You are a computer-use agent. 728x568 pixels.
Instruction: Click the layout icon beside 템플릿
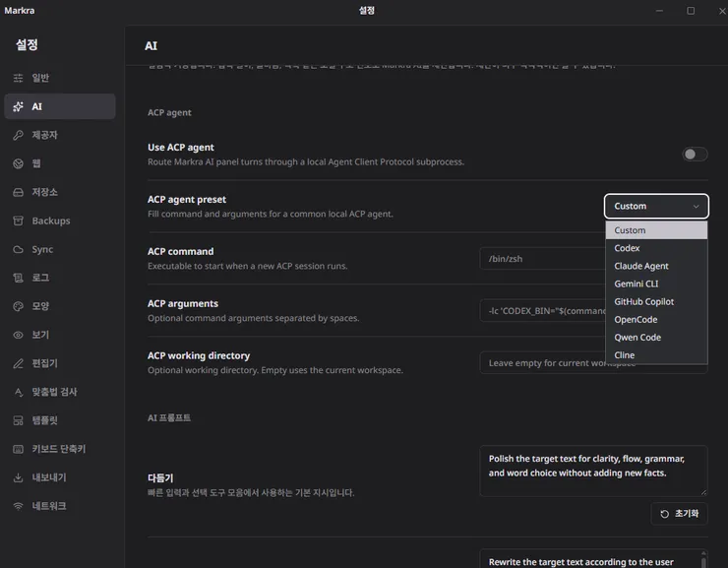pos(18,420)
